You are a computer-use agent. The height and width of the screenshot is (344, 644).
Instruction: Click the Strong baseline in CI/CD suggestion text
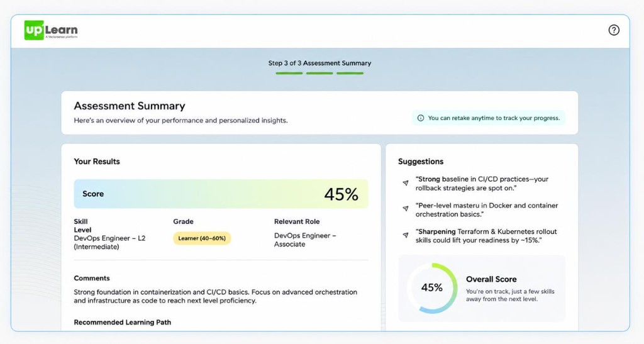tap(482, 184)
